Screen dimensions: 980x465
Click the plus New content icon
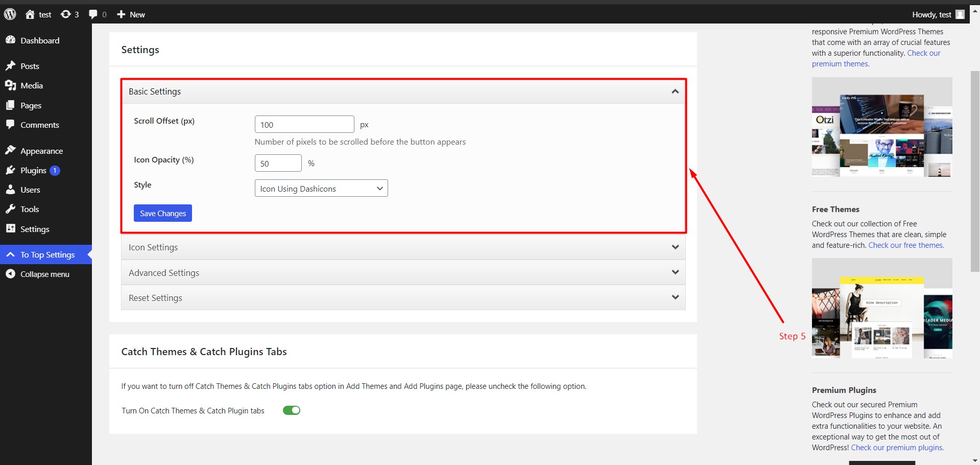[x=121, y=14]
